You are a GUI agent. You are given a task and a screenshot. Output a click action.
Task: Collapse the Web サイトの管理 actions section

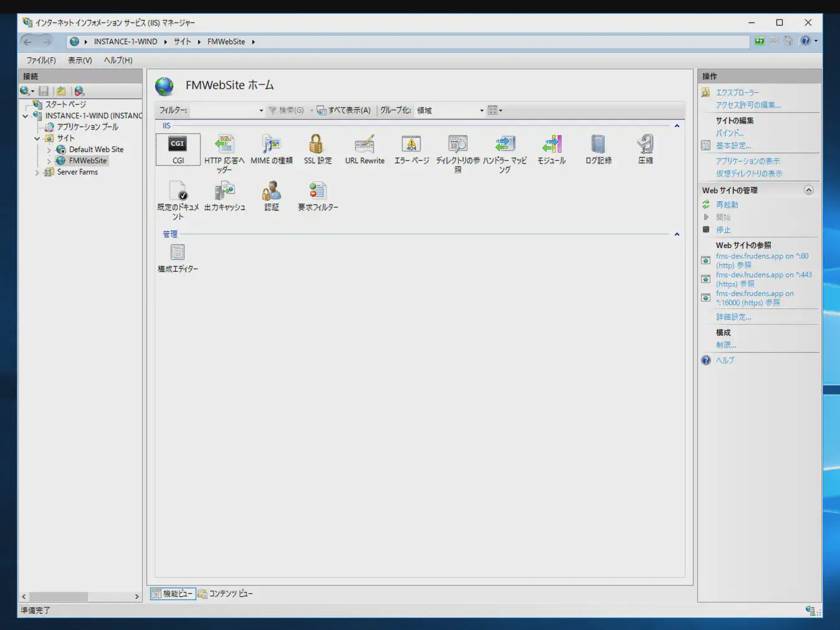pos(809,190)
